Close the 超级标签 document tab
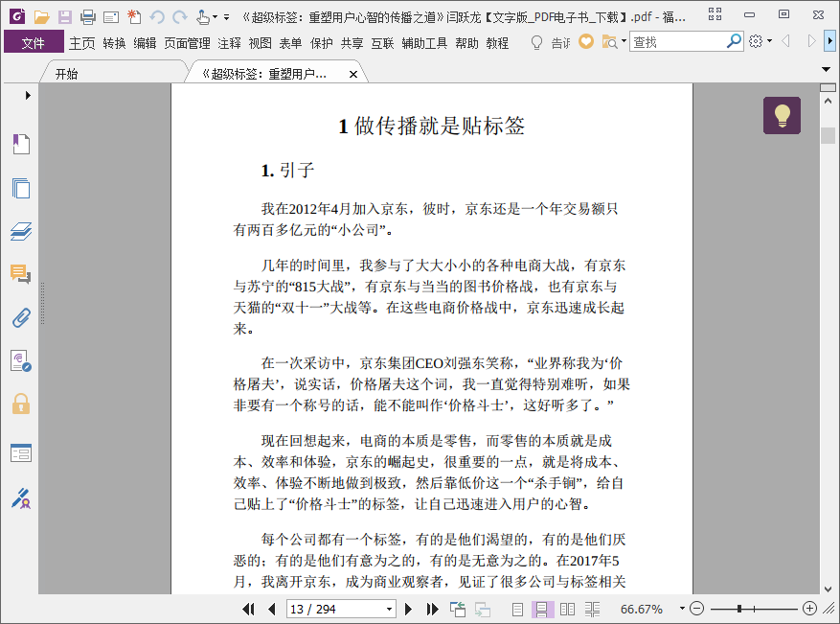Viewport: 840px width, 624px height. coord(353,74)
